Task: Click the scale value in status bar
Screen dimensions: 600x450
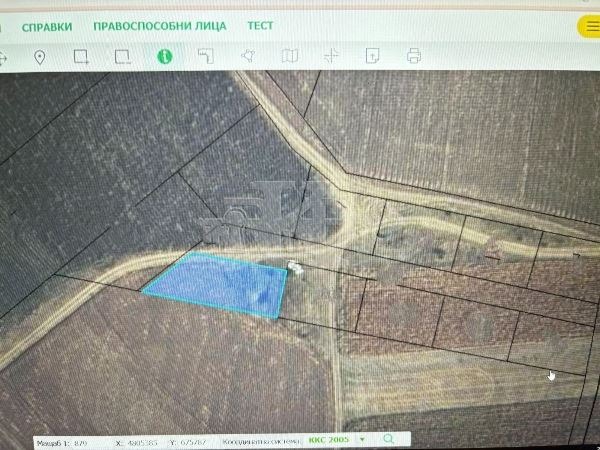Action: click(x=80, y=440)
